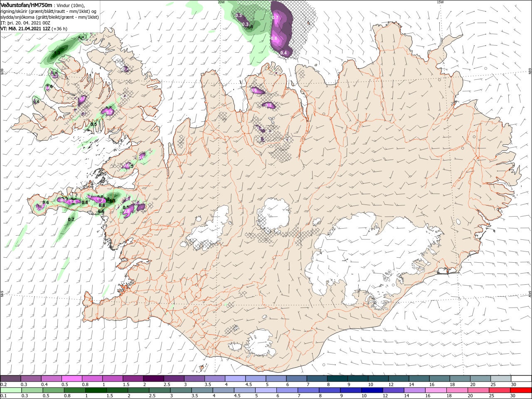Select the medium green 0.5 rain-scale swatch
This screenshot has width=532, height=399.
click(53, 390)
